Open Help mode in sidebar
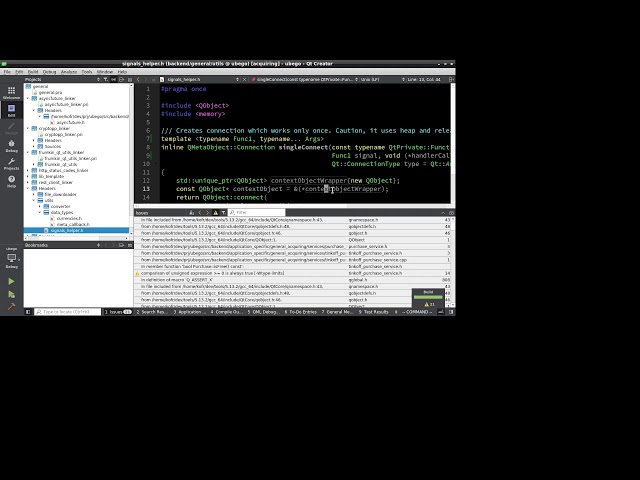The height and width of the screenshot is (480, 640). (x=11, y=181)
